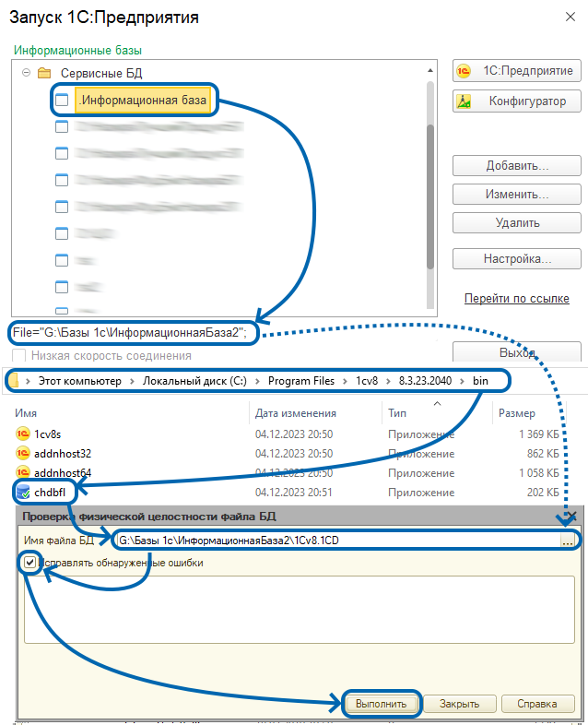The width and height of the screenshot is (588, 725).
Task: Click the Выход button
Action: coord(516,352)
